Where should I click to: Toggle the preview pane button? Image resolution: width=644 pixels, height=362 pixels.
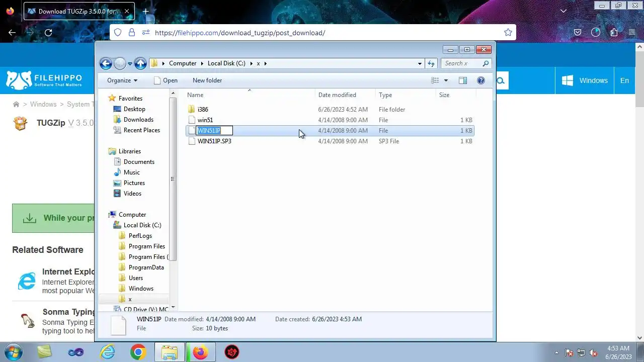pos(463,80)
